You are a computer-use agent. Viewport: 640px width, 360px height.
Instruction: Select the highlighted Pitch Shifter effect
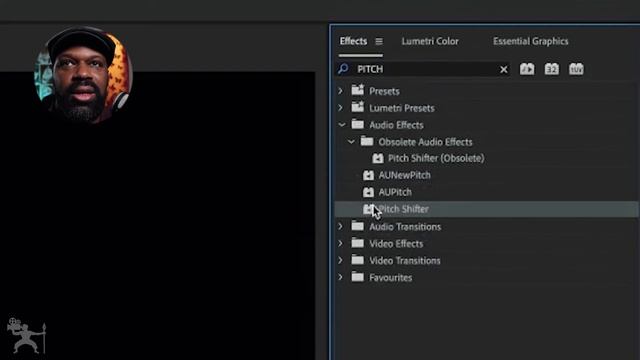coord(487,209)
